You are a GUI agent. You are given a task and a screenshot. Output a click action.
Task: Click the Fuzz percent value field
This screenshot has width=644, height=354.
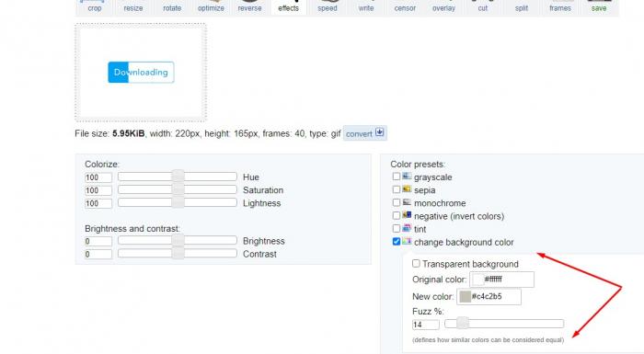click(x=425, y=325)
